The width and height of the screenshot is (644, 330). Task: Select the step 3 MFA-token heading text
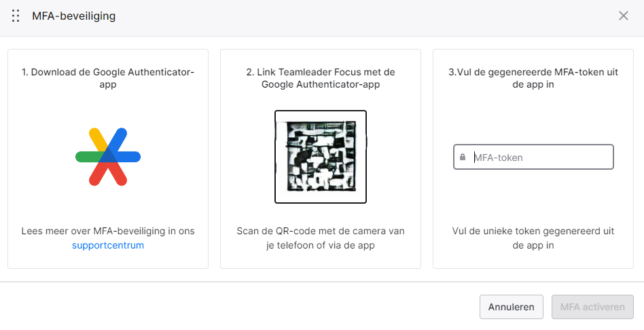click(533, 78)
